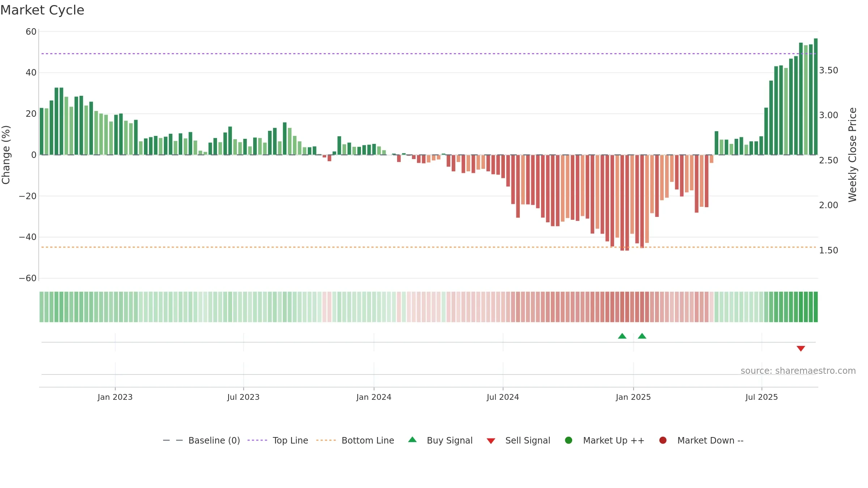The width and height of the screenshot is (868, 488).
Task: Click the purple dotted Top Line legend marker
Action: coord(257,440)
